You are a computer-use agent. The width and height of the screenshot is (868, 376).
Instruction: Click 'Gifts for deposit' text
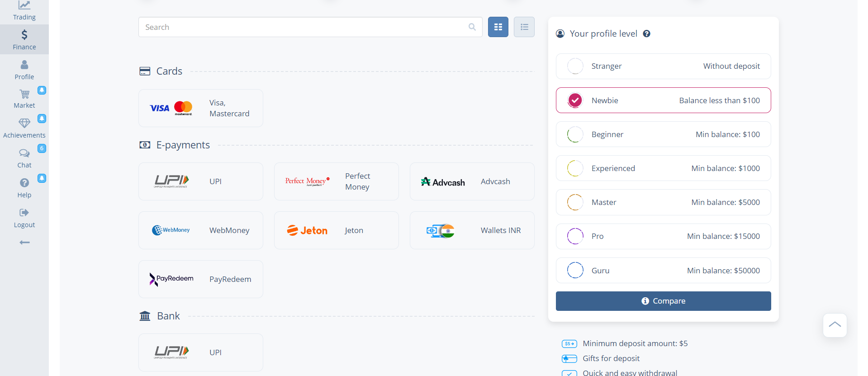(611, 358)
